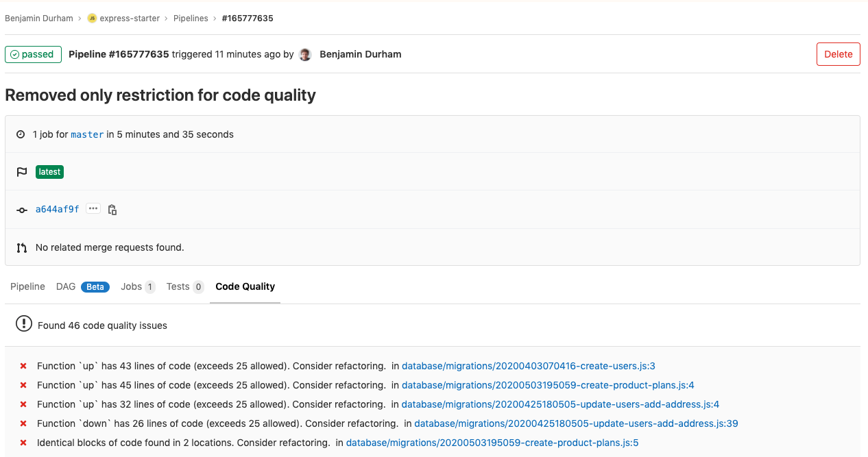Click the latest badge
The height and width of the screenshot is (457, 868).
[x=49, y=172]
